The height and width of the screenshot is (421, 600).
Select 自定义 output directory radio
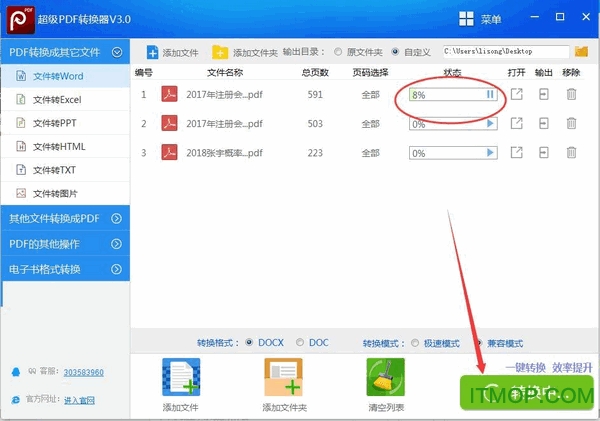(395, 52)
